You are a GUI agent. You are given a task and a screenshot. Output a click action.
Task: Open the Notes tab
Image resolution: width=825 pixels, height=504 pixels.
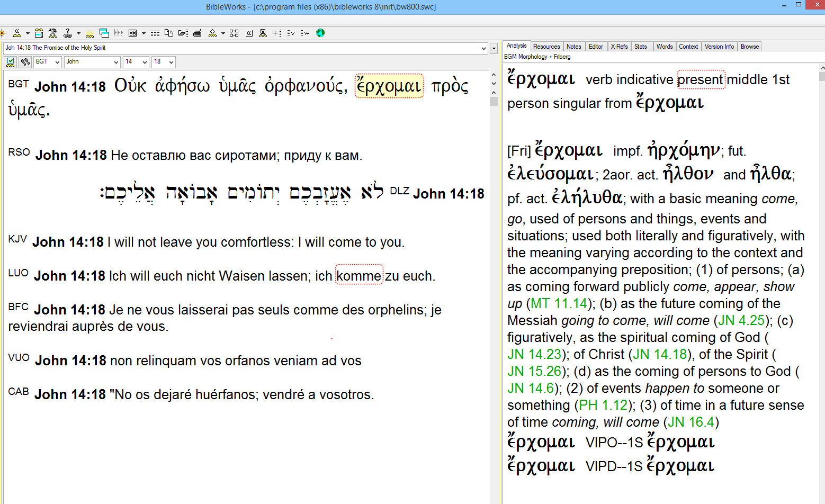573,47
